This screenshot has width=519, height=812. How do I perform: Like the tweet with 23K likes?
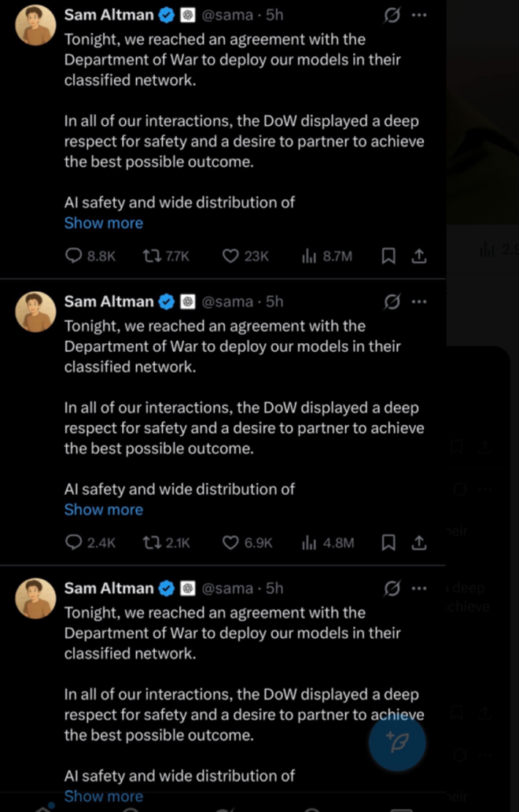(230, 256)
